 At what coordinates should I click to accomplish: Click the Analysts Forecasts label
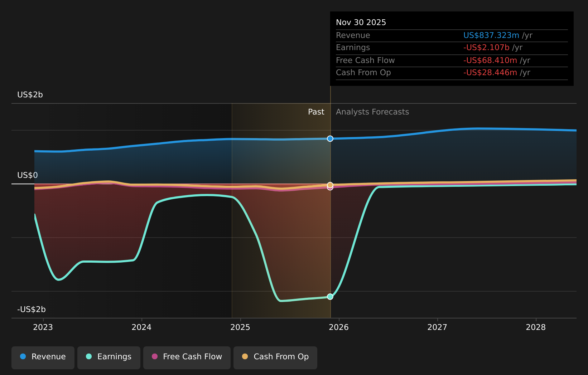pyautogui.click(x=372, y=112)
